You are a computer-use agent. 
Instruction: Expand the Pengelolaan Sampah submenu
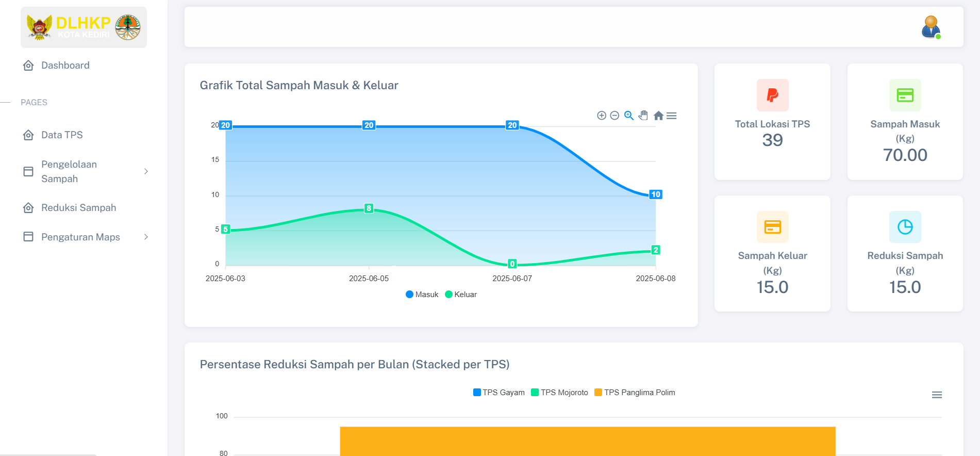coord(86,171)
